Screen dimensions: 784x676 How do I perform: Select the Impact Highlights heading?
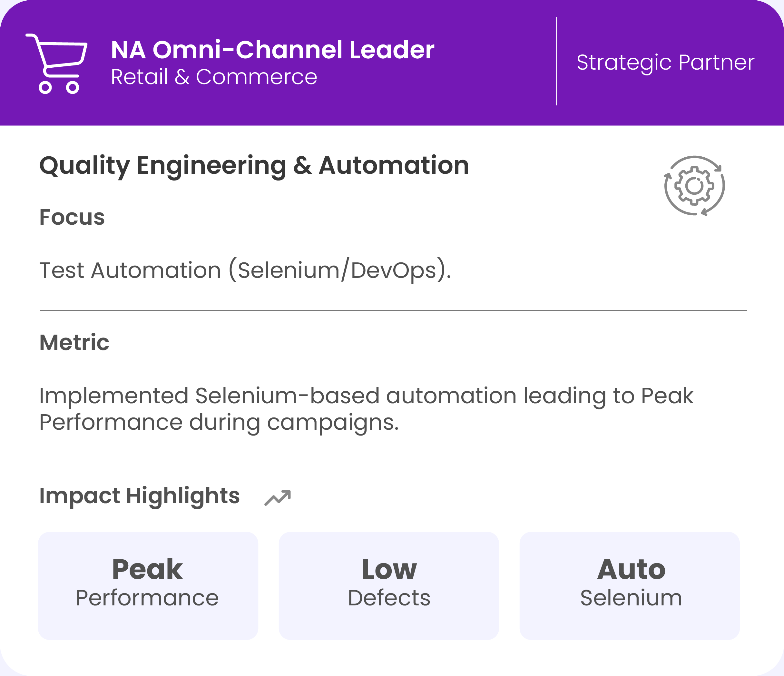click(139, 495)
